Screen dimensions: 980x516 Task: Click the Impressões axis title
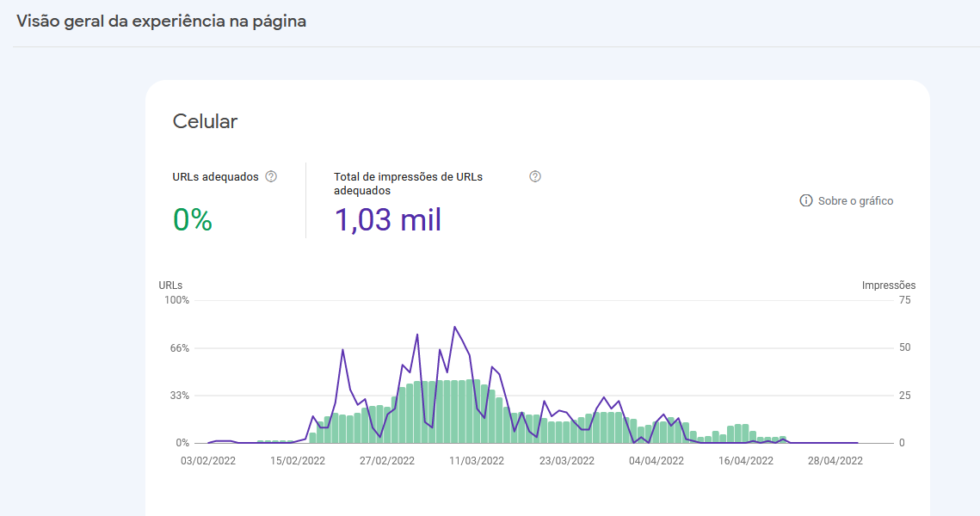[x=888, y=285]
